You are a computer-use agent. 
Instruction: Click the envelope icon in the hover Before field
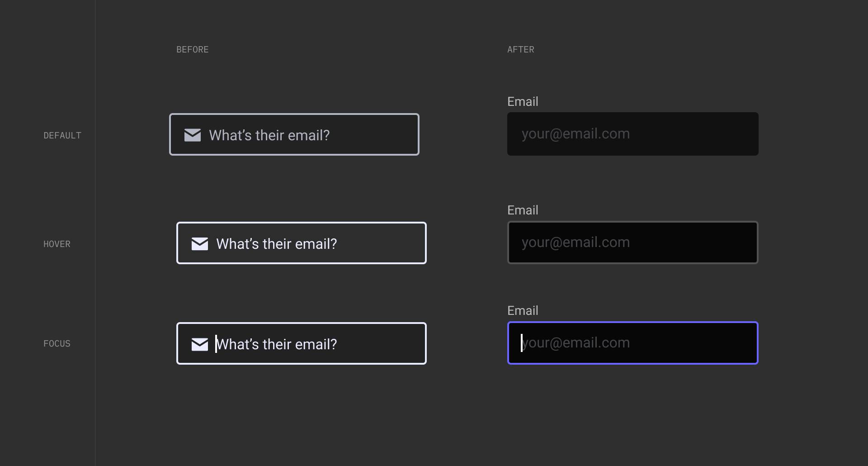click(200, 244)
